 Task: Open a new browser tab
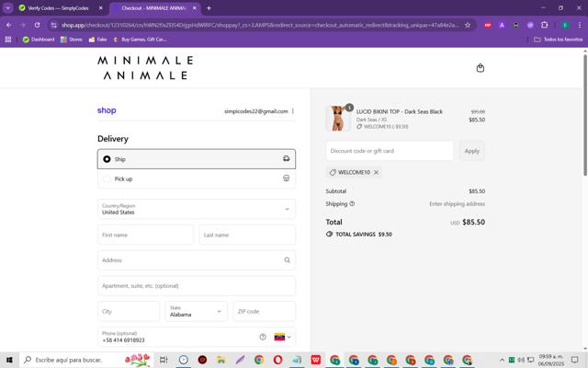pyautogui.click(x=209, y=8)
